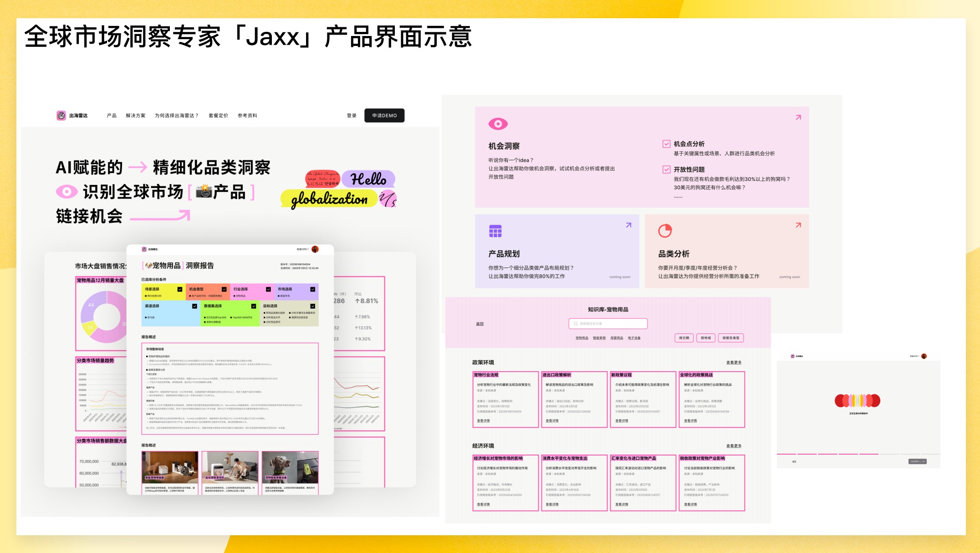Click the 出海雷达 logo icon in navbar

click(x=61, y=116)
